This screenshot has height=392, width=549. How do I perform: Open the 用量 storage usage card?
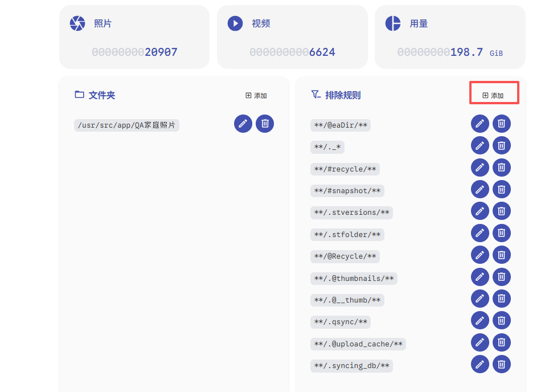[450, 37]
